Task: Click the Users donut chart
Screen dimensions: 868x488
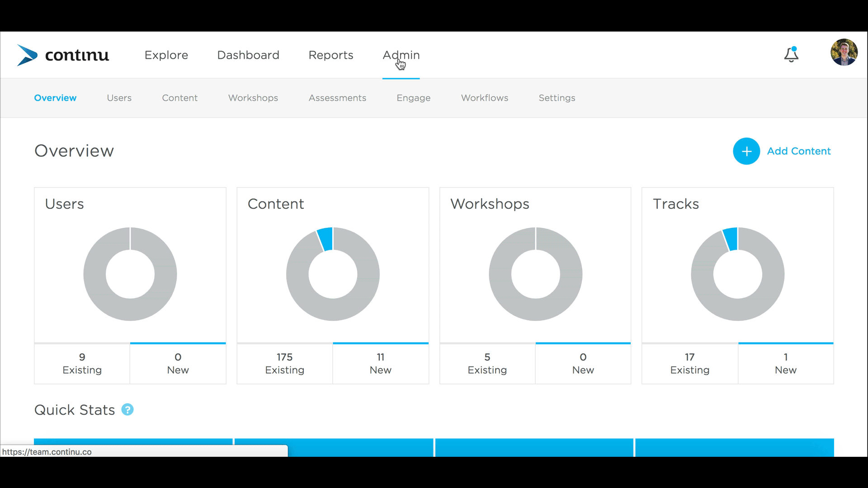Action: tap(130, 274)
